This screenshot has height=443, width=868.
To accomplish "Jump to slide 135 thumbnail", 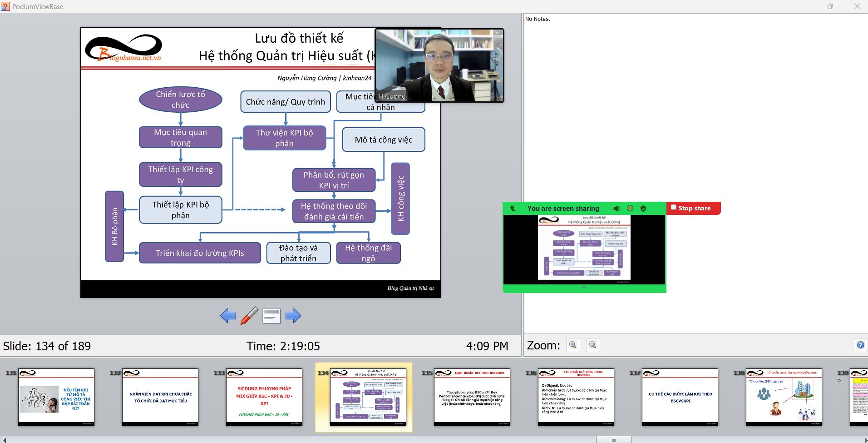I will (x=472, y=397).
